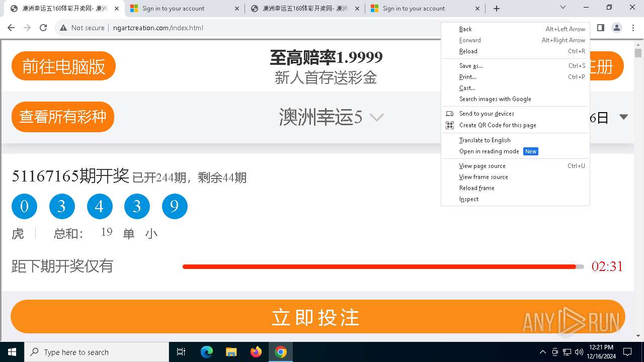Select Search images with Google
644x362 pixels.
click(x=515, y=99)
